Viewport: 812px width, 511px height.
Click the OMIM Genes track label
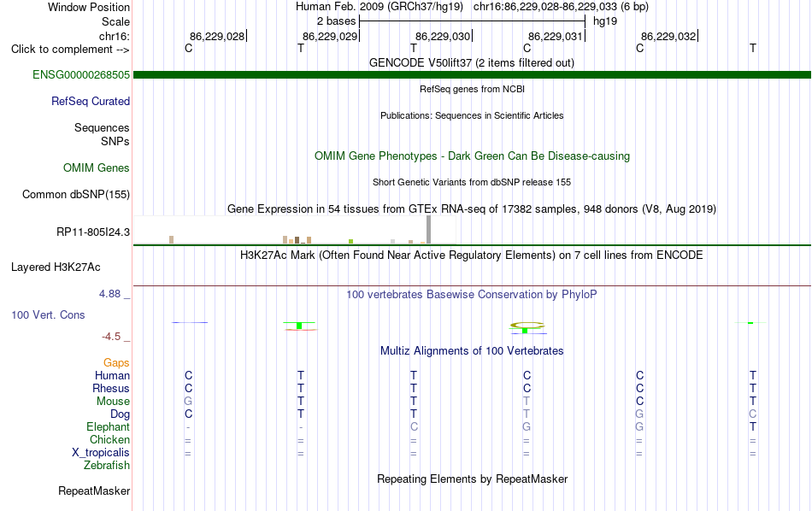point(96,167)
